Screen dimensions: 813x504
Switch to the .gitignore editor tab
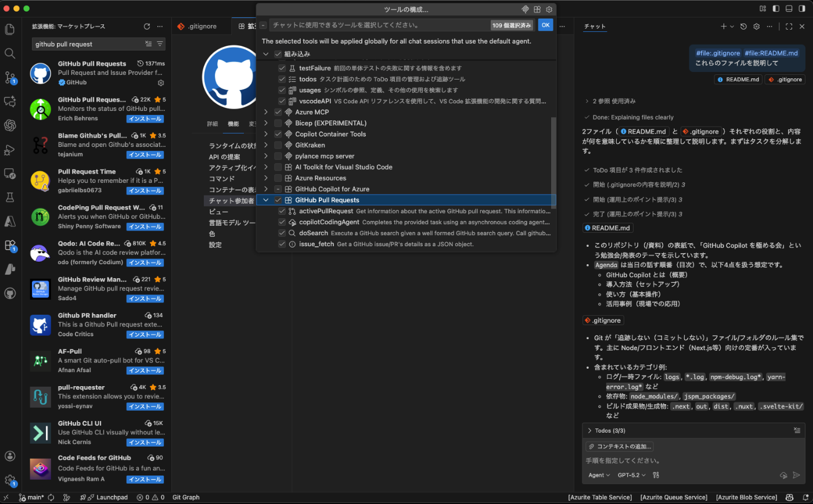pyautogui.click(x=203, y=27)
